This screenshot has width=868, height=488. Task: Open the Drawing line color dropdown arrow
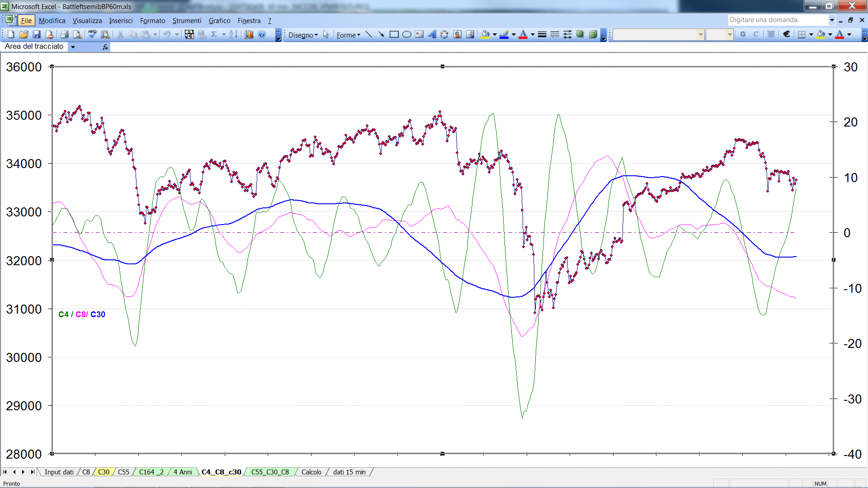tap(514, 35)
